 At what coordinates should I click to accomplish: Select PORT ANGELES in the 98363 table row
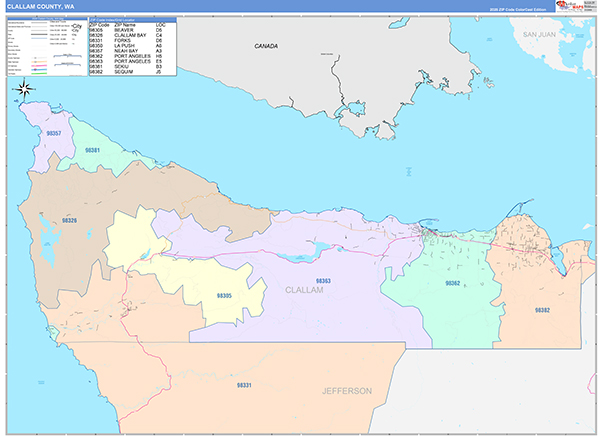(x=132, y=61)
